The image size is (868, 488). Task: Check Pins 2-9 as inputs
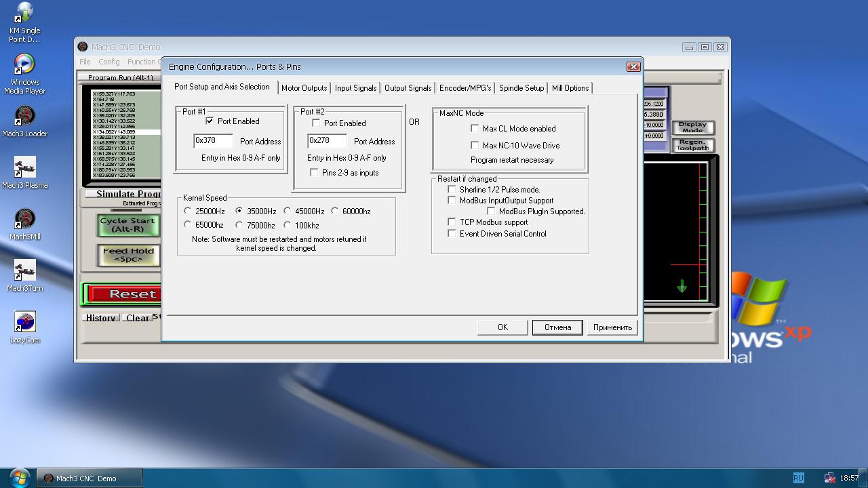314,173
